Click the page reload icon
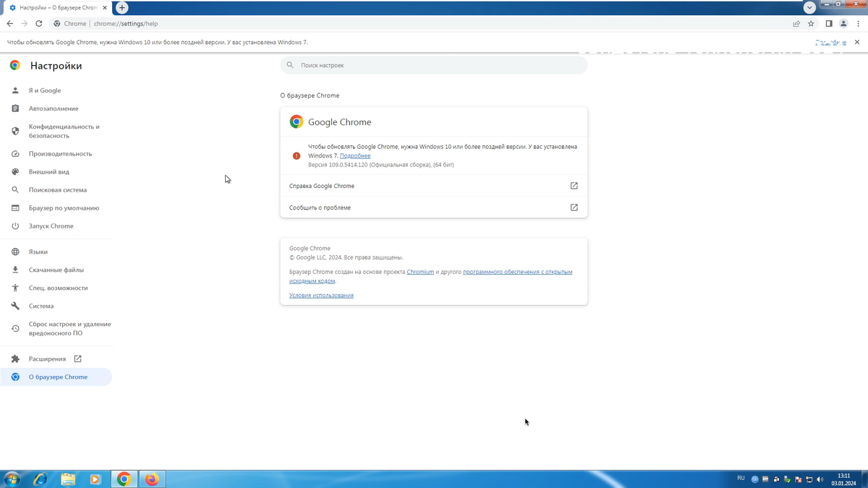Viewport: 868px width, 488px height. point(38,23)
